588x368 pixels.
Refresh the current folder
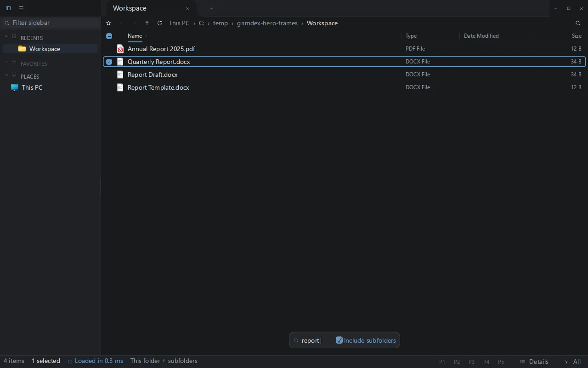point(160,23)
